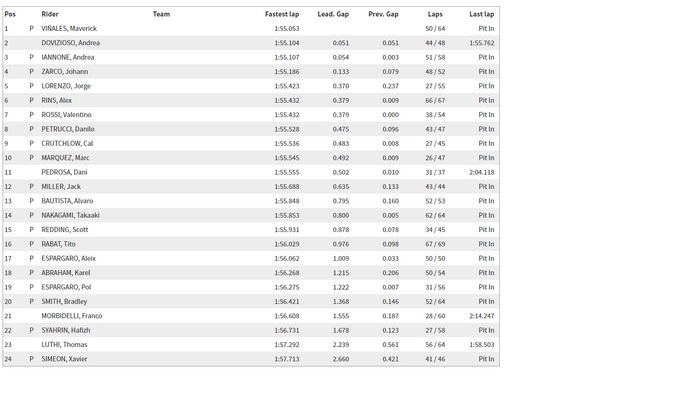This screenshot has width=684, height=401.
Task: Click last lap value 2:04.118
Action: point(482,172)
